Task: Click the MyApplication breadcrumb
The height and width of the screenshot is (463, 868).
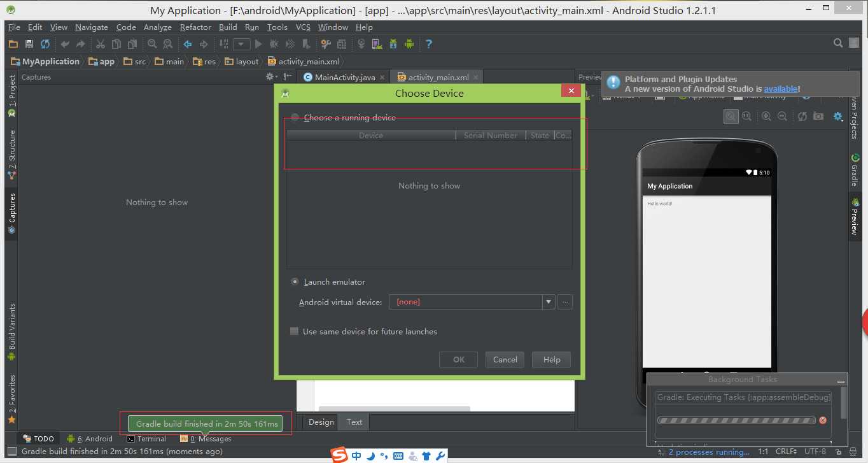Action: [x=45, y=61]
